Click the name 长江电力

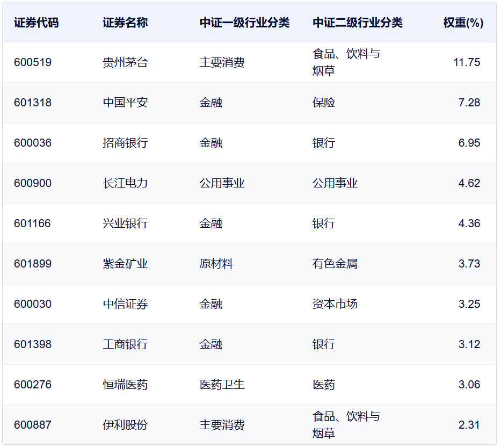(125, 183)
